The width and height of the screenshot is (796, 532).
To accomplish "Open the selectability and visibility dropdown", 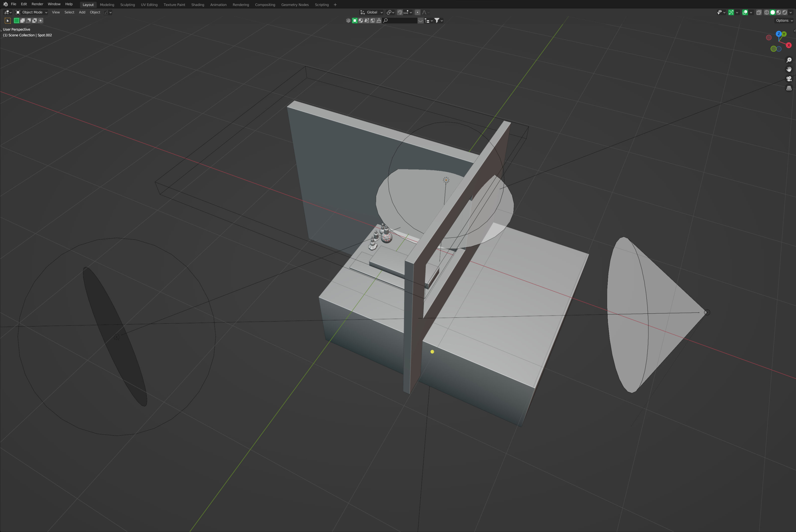I will 721,12.
